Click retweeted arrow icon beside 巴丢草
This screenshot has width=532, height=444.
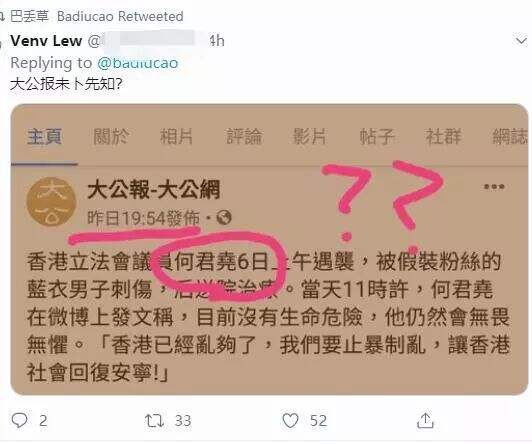click(2, 16)
